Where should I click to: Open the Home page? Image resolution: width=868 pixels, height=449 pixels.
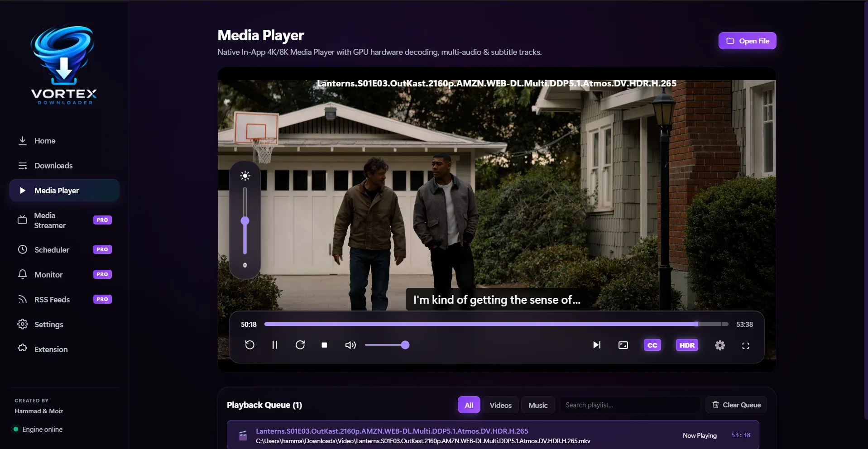(64, 141)
